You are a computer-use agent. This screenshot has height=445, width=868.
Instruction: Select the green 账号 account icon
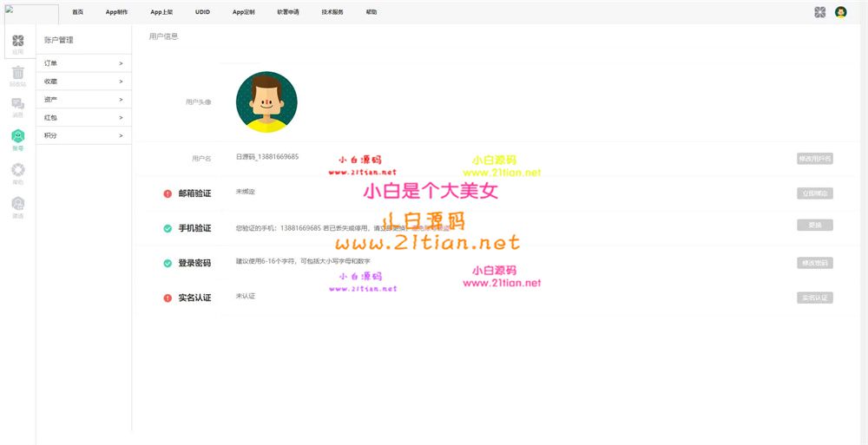[x=17, y=136]
